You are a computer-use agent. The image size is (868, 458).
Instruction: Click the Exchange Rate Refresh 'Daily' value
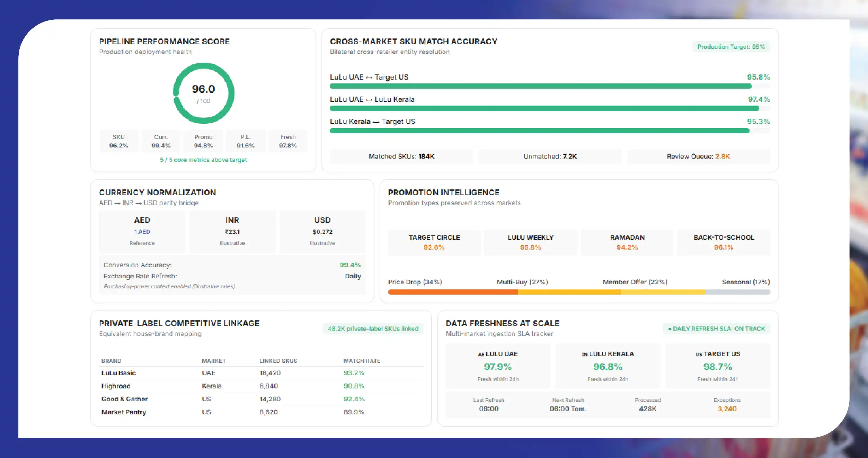click(353, 276)
